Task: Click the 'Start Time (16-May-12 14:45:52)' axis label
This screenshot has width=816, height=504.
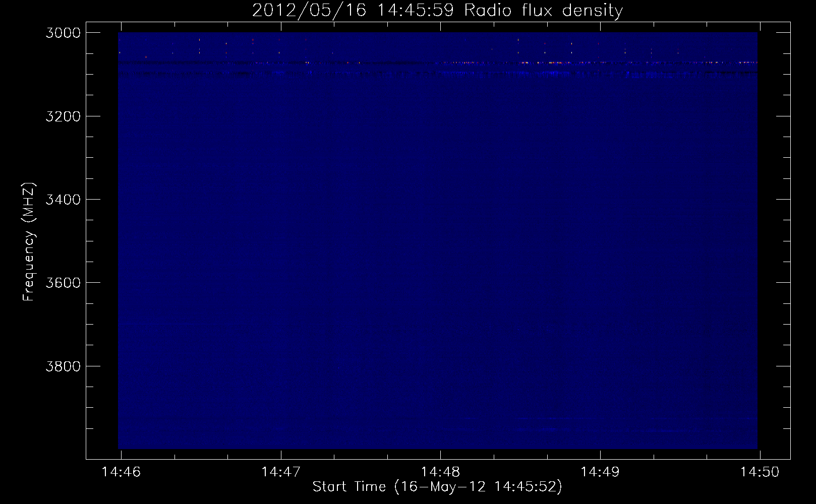Action: (x=437, y=486)
